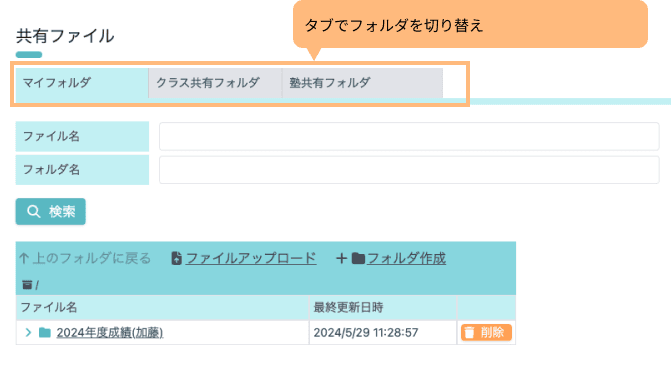Click the magnifier icon in the 検索 button
Image resolution: width=671 pixels, height=375 pixels.
[x=33, y=211]
